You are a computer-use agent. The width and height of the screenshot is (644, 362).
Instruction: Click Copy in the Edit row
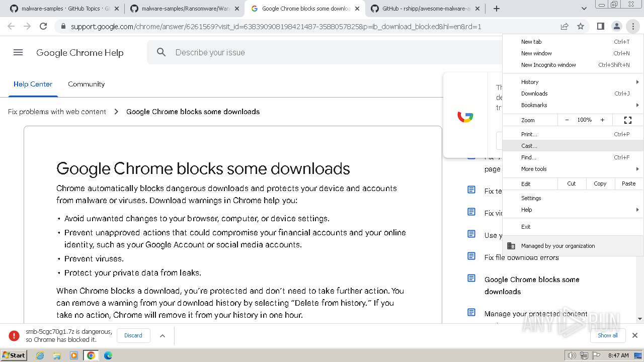tap(600, 184)
